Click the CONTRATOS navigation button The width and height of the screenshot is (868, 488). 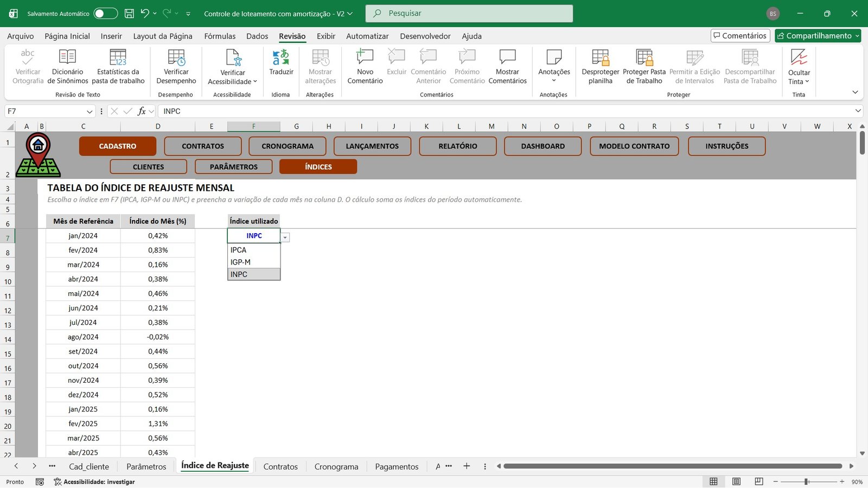(203, 146)
